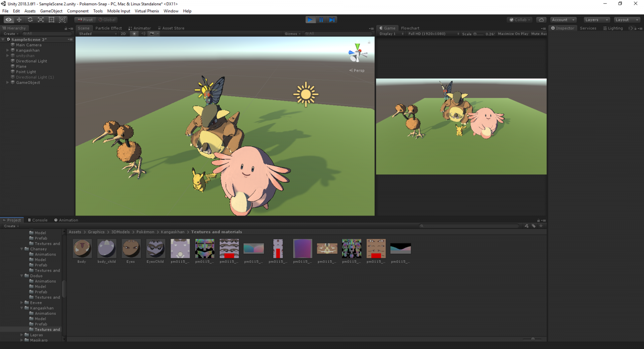Switch to the Lighting tab
The height and width of the screenshot is (349, 644).
[613, 28]
